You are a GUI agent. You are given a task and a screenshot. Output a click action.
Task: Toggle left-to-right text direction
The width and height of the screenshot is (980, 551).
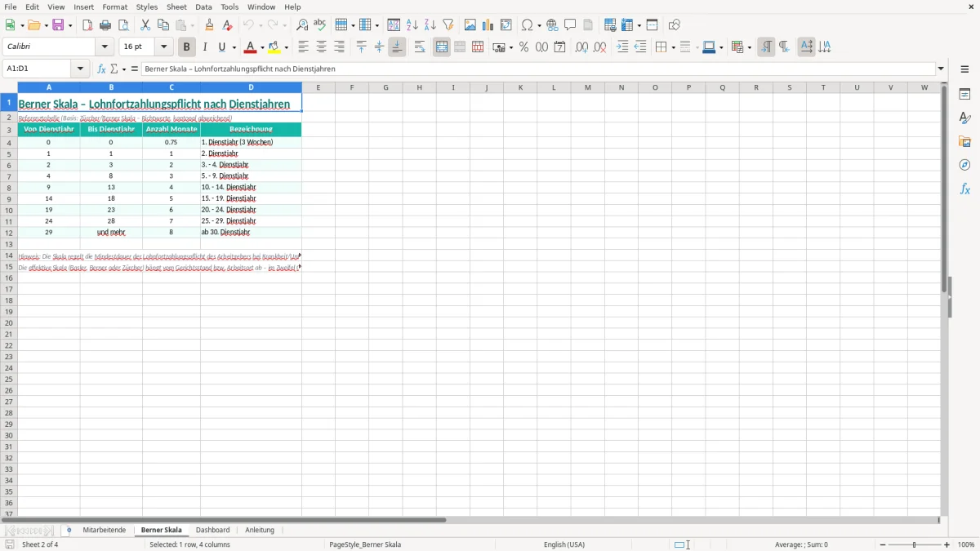[x=766, y=47]
